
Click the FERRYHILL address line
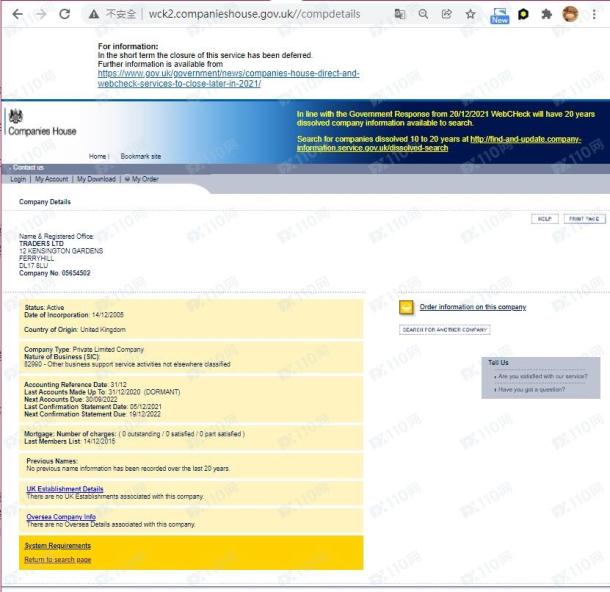point(37,258)
